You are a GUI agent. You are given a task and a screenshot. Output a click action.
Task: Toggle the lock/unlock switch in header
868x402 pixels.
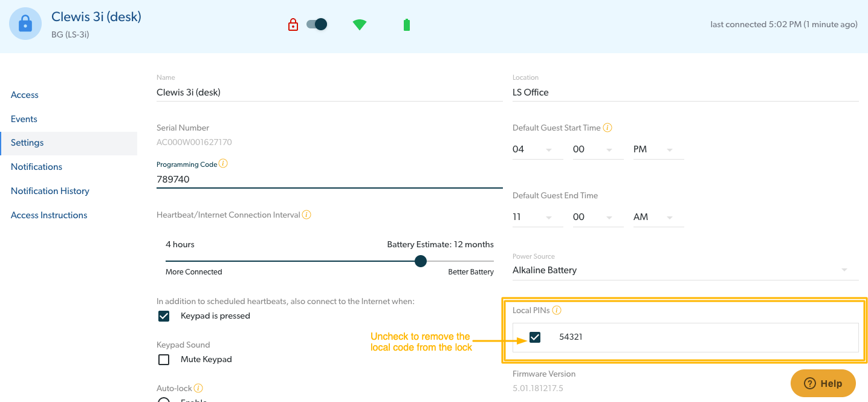tap(317, 24)
